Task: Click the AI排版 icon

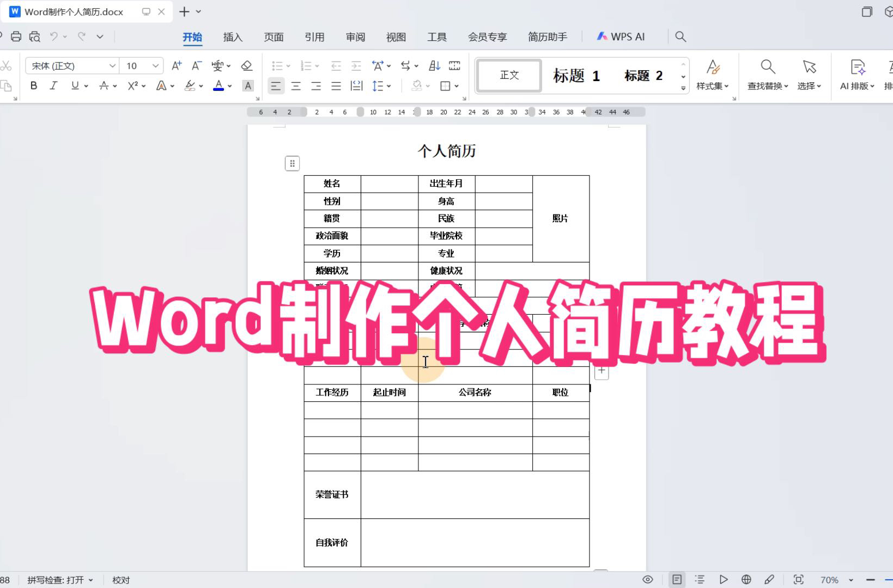Action: pos(856,76)
